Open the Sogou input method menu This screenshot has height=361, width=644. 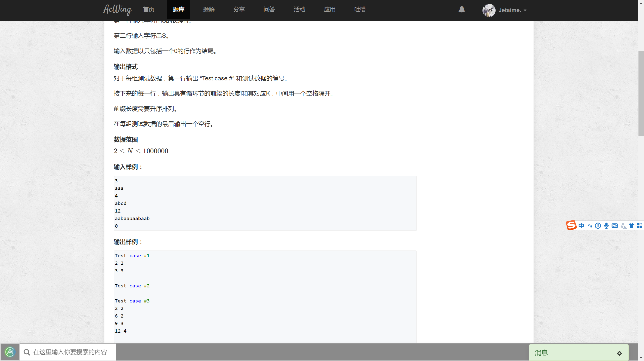coord(571,225)
